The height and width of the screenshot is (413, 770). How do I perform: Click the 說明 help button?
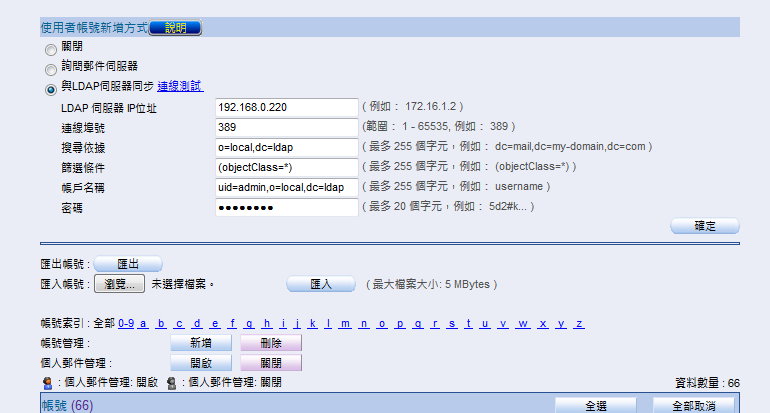[x=175, y=28]
